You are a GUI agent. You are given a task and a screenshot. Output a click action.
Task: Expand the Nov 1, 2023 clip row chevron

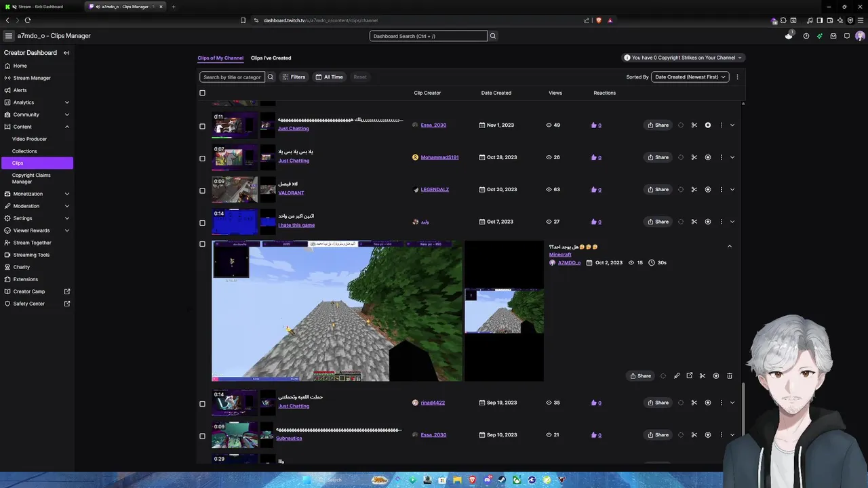(732, 125)
